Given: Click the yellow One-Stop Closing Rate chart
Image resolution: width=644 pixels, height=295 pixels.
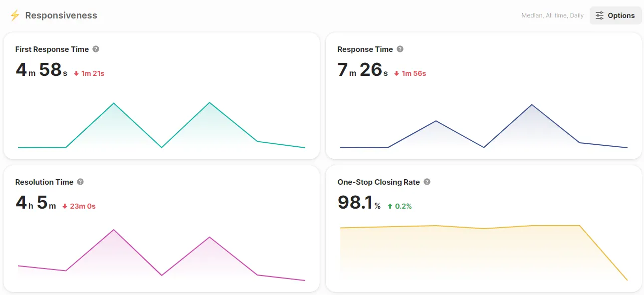Looking at the screenshot, I should [x=484, y=253].
